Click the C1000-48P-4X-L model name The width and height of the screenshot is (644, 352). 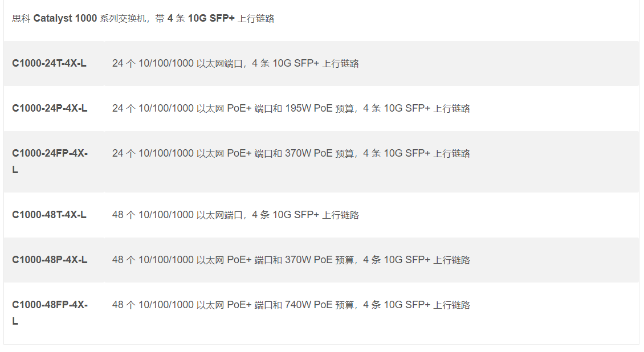point(50,260)
